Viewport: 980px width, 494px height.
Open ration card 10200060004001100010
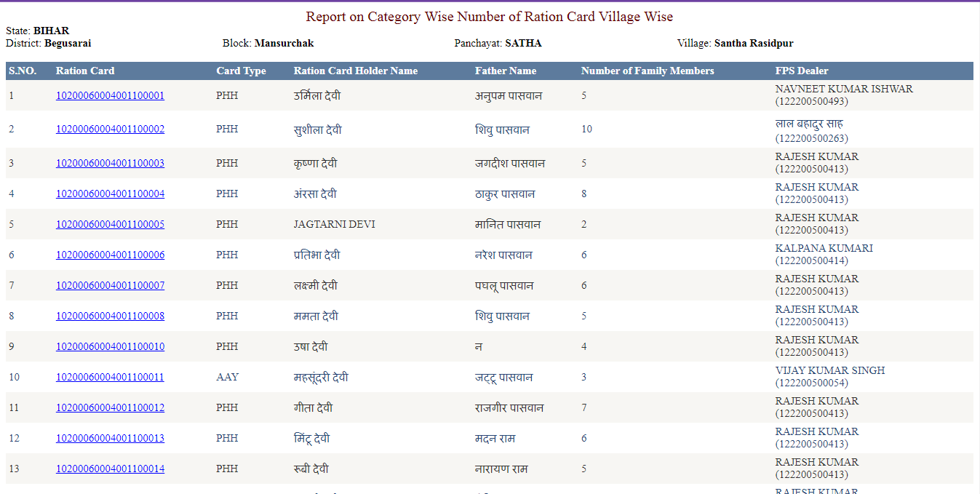click(x=110, y=346)
